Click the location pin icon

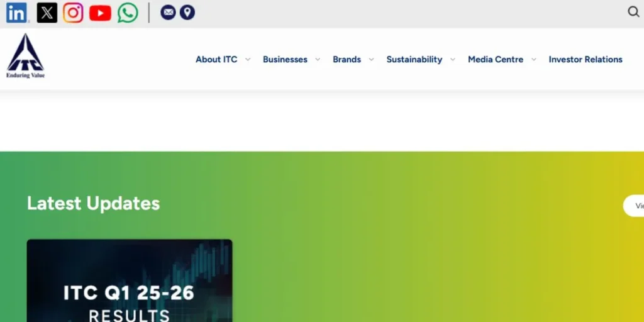187,13
